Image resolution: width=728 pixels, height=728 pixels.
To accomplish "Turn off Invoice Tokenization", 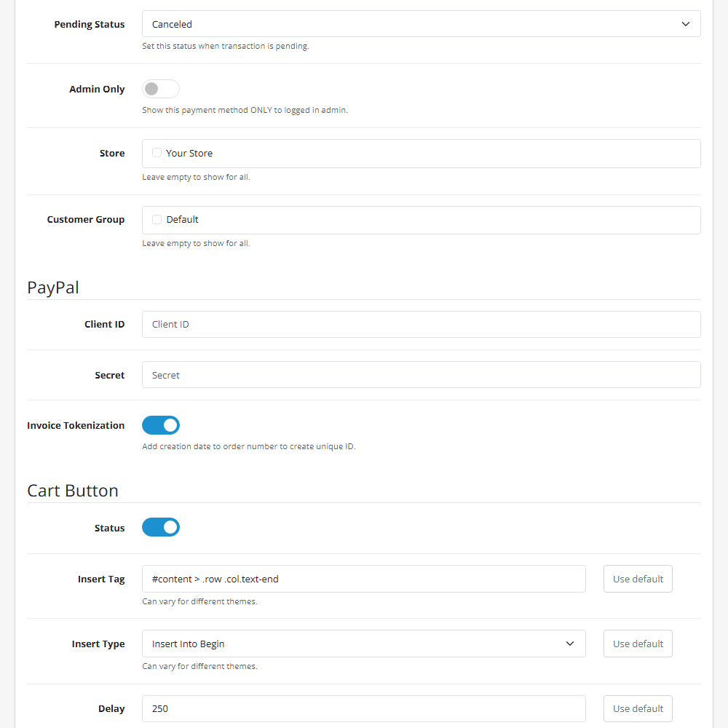I will click(160, 425).
